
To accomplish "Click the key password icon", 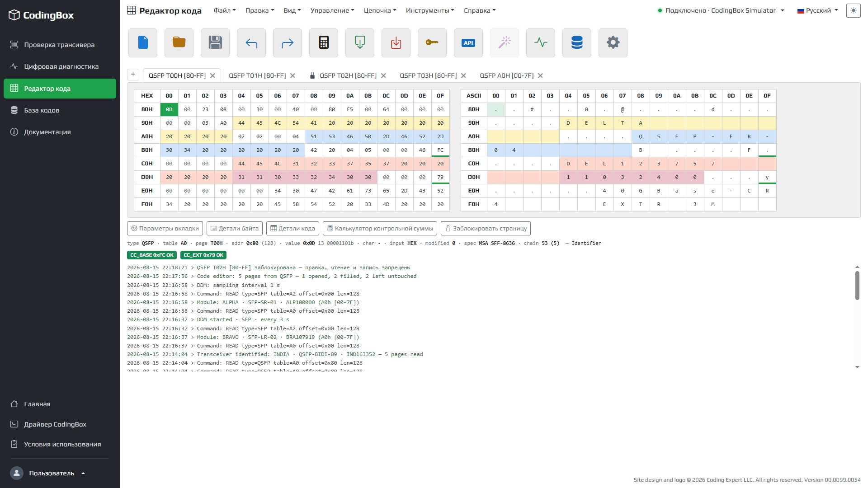I will click(432, 43).
